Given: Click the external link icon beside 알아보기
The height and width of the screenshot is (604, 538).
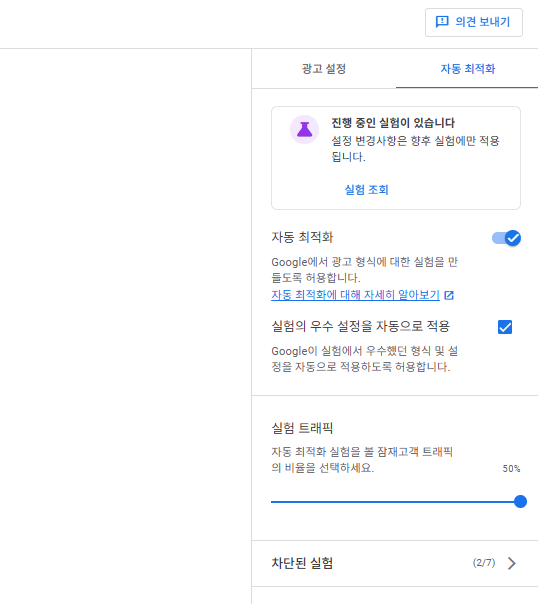Looking at the screenshot, I should click(x=449, y=295).
